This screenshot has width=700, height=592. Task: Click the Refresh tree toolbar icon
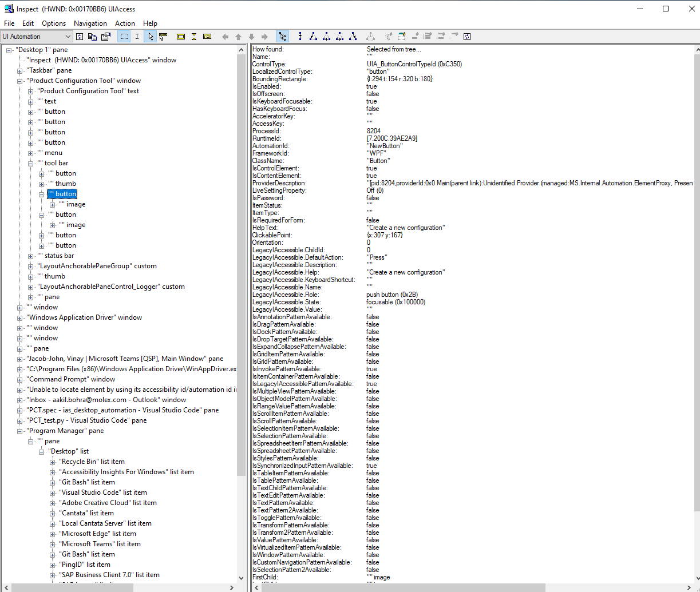click(x=80, y=36)
